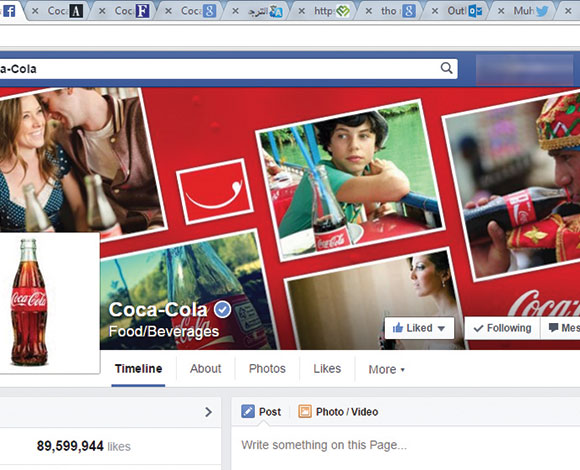Close the tab with the black 'A' favicon
Screen dimensions: 580x470
point(35,11)
